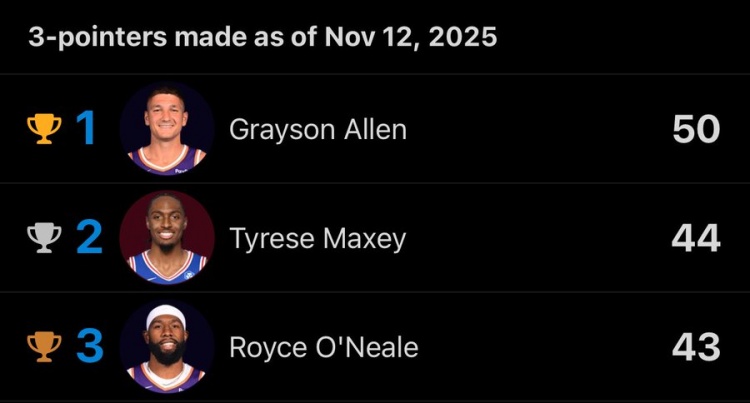Open Royce O'Neale's player headshot
The width and height of the screenshot is (750, 403).
167,347
